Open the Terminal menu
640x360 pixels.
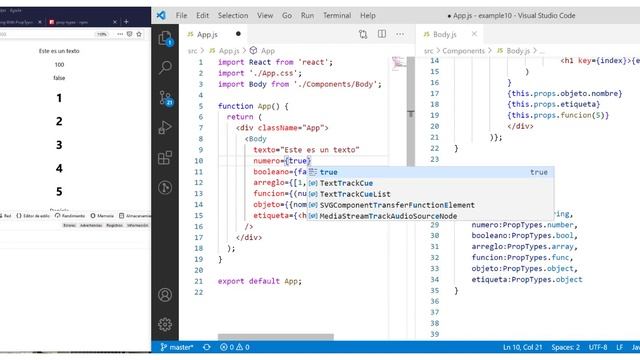(337, 16)
